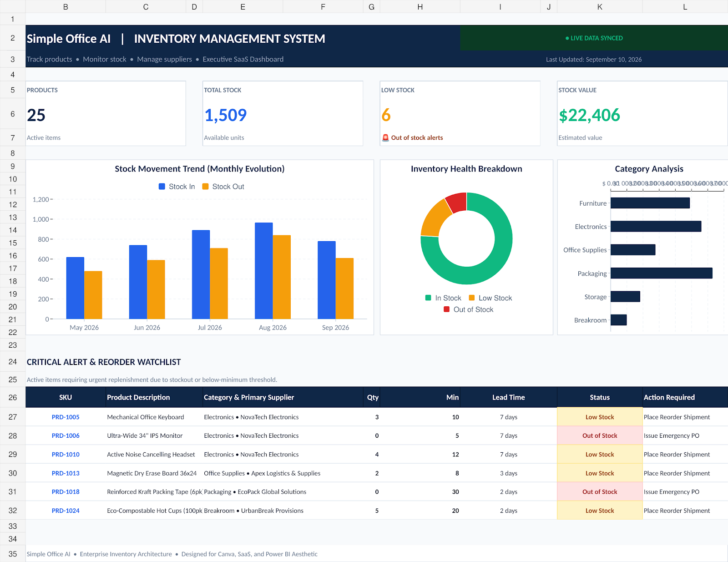Click the Out of Stock status for PRD-1018
This screenshot has width=728, height=562.
[600, 492]
